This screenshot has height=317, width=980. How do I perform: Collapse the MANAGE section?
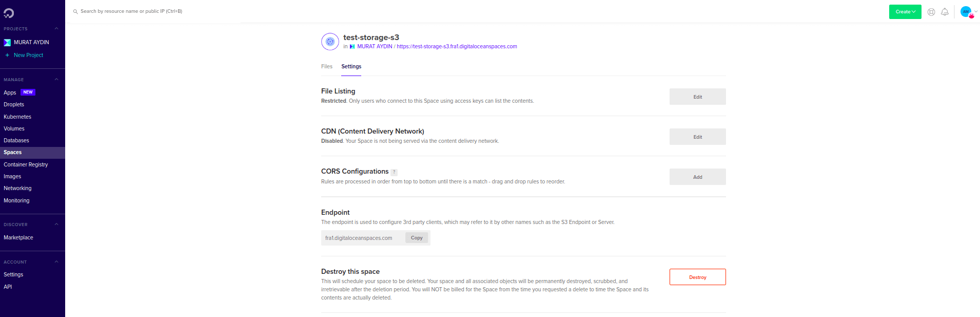pyautogui.click(x=56, y=80)
